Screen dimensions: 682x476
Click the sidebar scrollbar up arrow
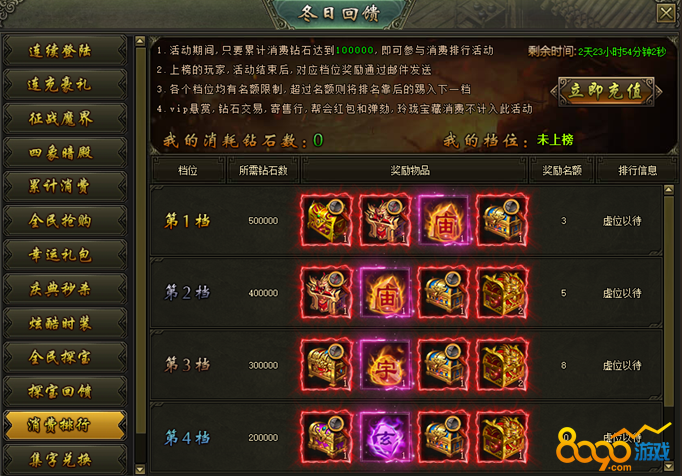140,41
